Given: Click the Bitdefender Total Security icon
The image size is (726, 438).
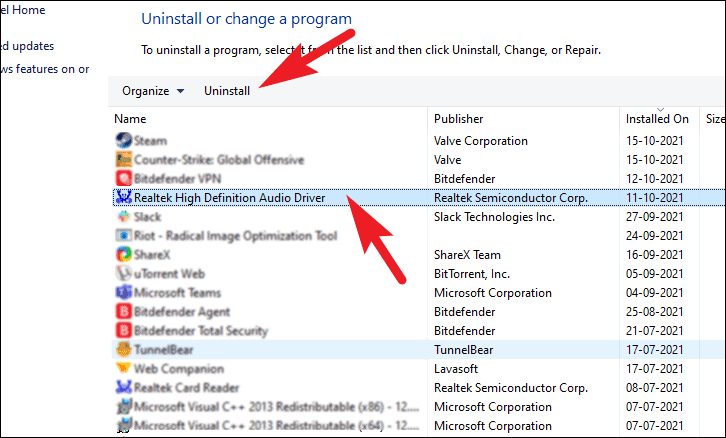Looking at the screenshot, I should pyautogui.click(x=124, y=330).
